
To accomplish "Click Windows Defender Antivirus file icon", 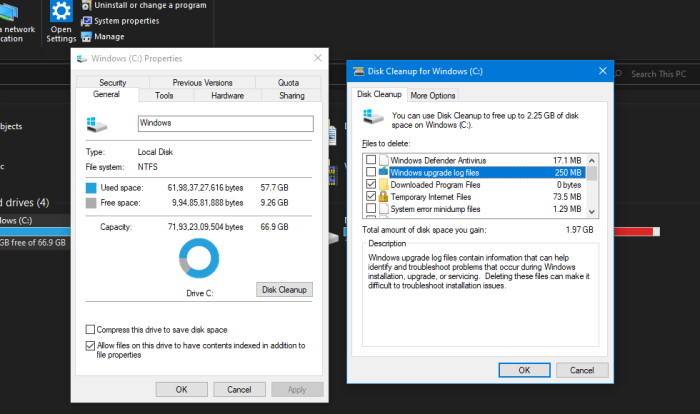I will (384, 160).
